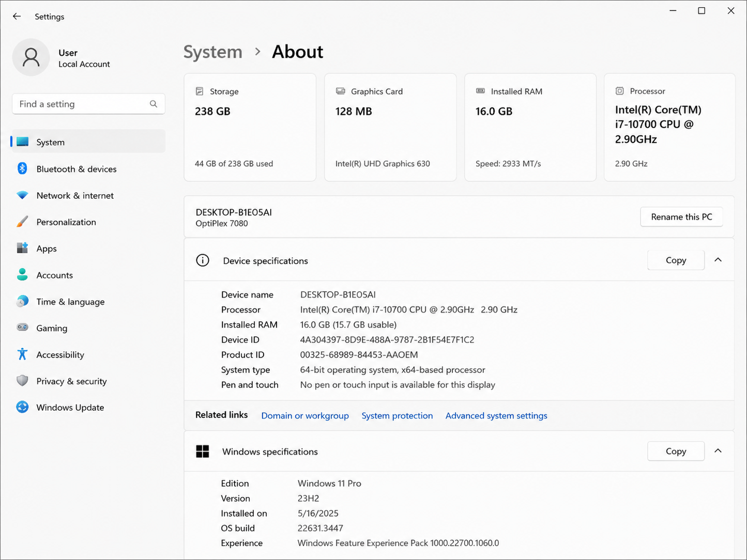
Task: Open Time & language globe icon
Action: [22, 301]
